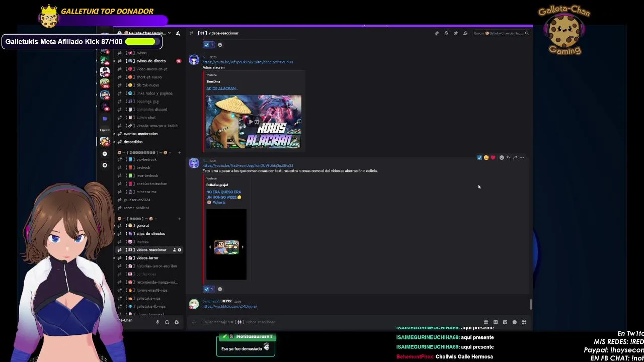The image size is (644, 362).
Task: Open the server folder icon in server rail
Action: pos(105,119)
